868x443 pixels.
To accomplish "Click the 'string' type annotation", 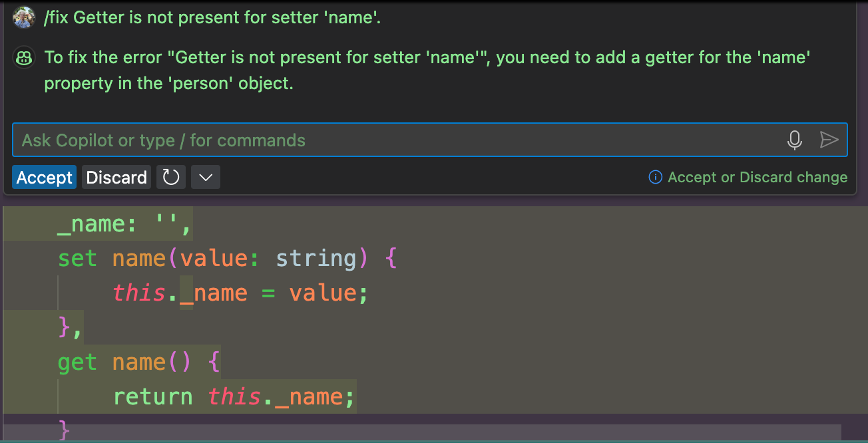I will [x=316, y=258].
